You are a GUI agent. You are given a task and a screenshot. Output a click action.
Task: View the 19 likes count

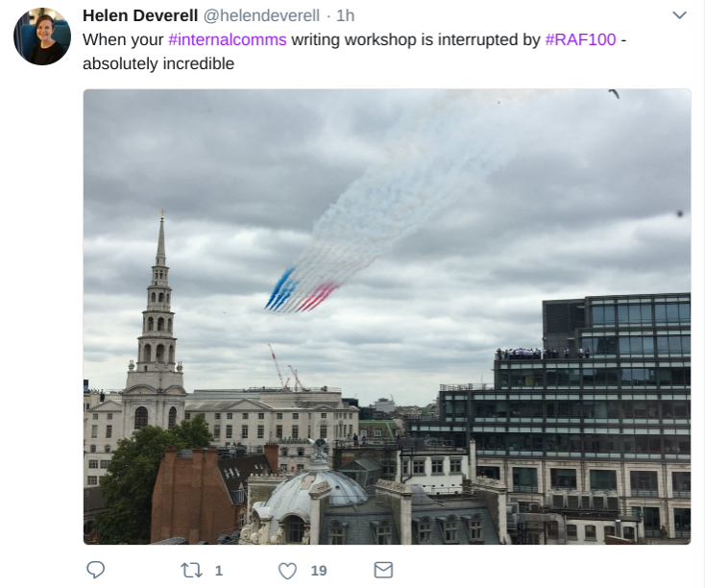click(319, 571)
